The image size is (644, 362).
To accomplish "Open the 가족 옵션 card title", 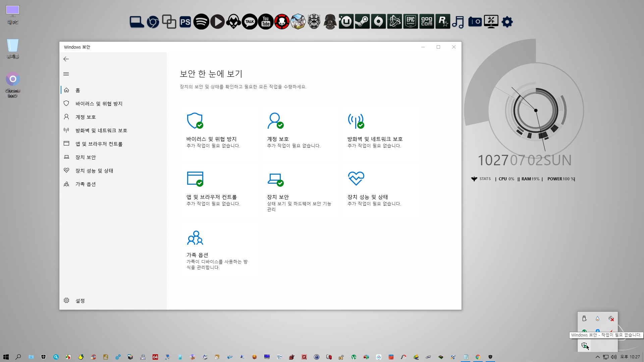I will click(197, 255).
